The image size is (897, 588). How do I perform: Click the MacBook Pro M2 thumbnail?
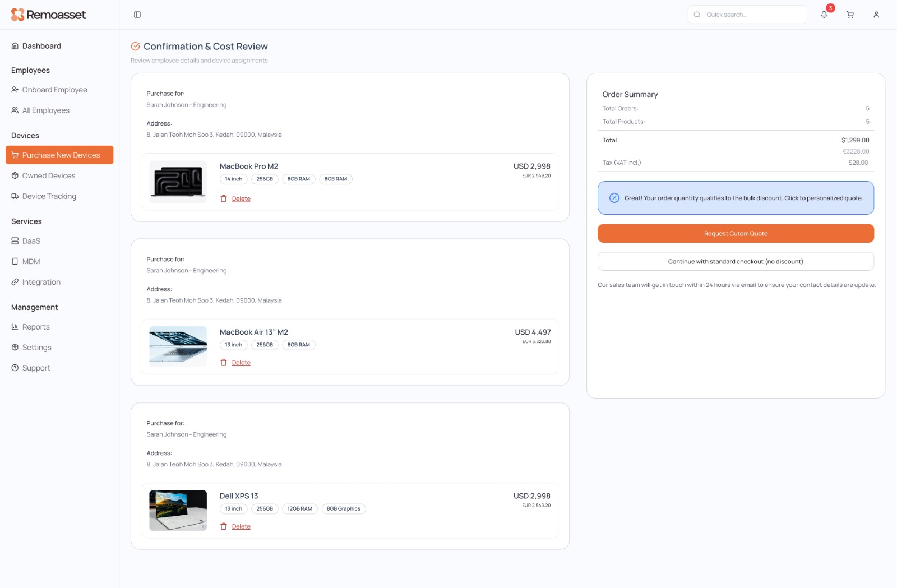click(x=178, y=182)
